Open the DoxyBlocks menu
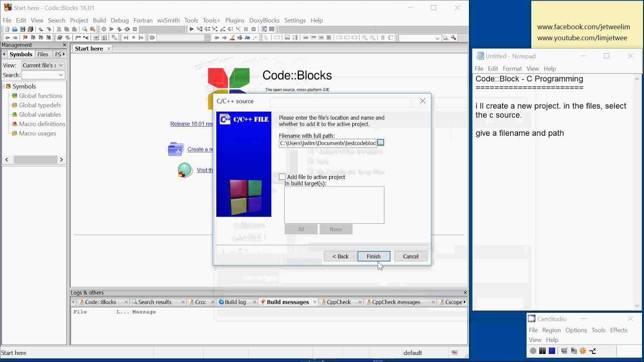This screenshot has width=644, height=362. click(264, 20)
